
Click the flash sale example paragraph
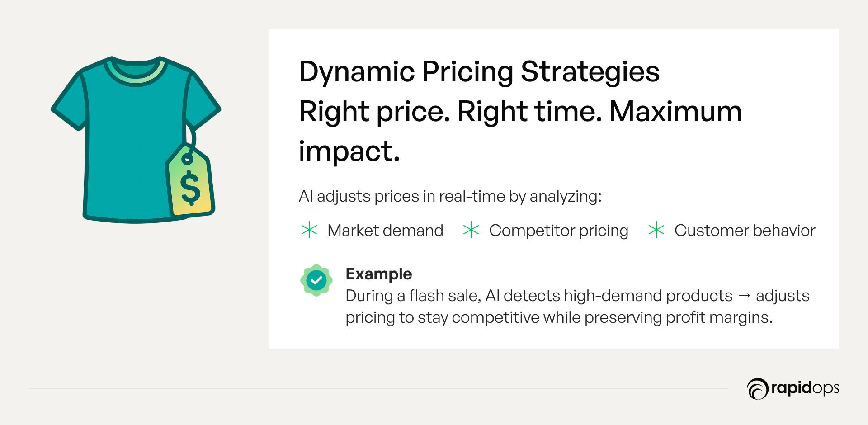[577, 307]
